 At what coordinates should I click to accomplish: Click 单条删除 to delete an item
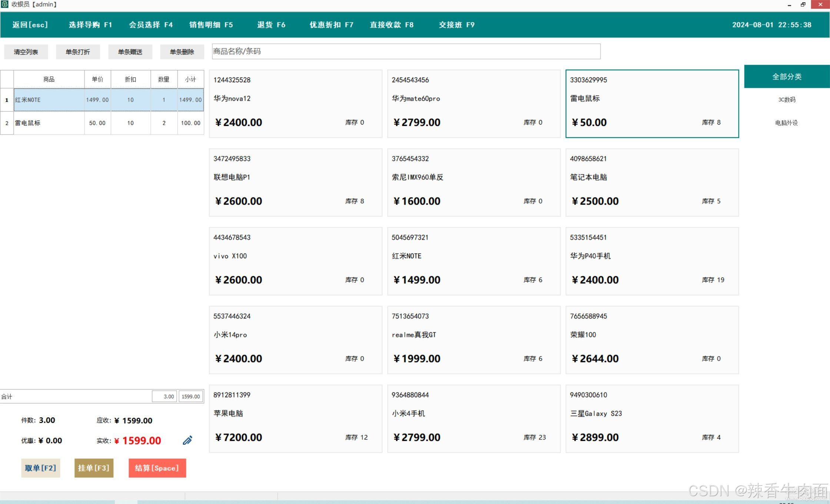[x=182, y=52]
